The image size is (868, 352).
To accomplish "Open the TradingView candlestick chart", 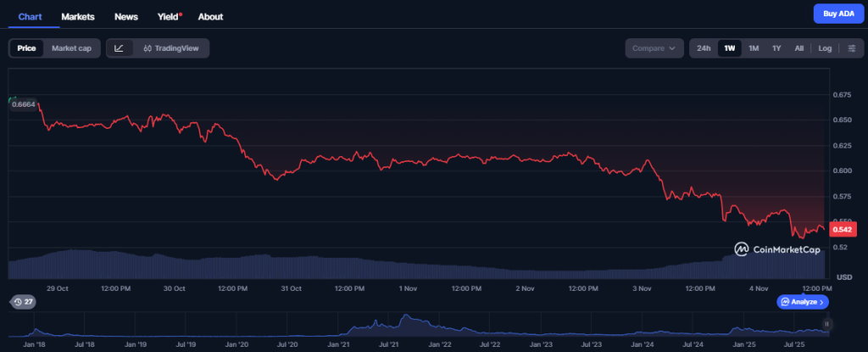I will point(171,48).
